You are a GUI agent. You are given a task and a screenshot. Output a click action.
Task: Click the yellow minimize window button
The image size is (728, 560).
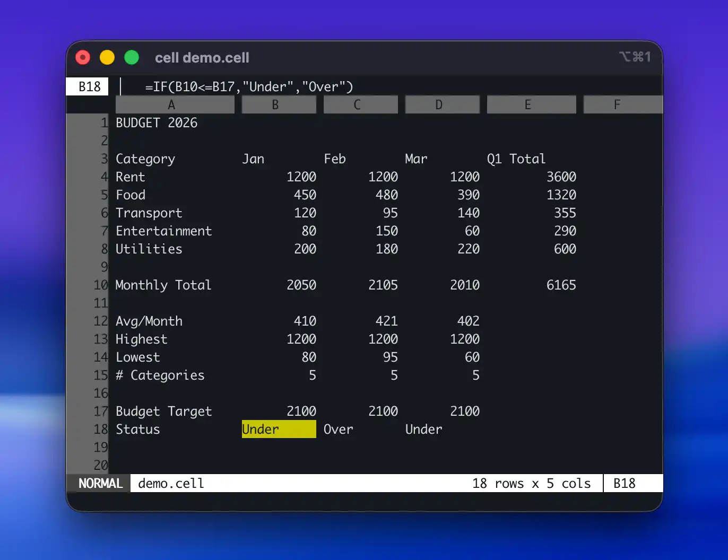[107, 57]
